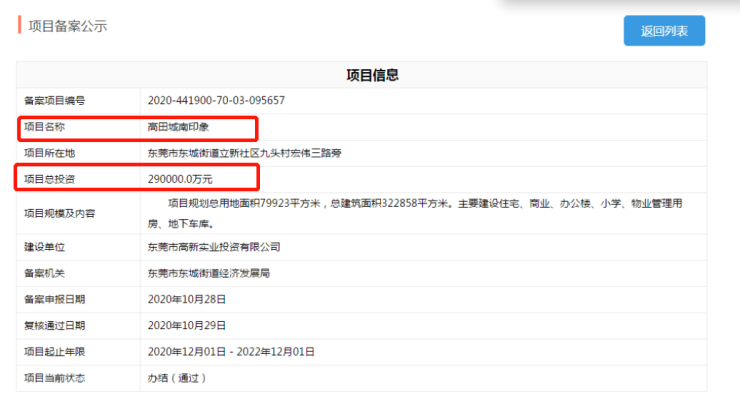The height and width of the screenshot is (404, 740).
Task: Click the 备案机关 label
Action: pyautogui.click(x=44, y=273)
